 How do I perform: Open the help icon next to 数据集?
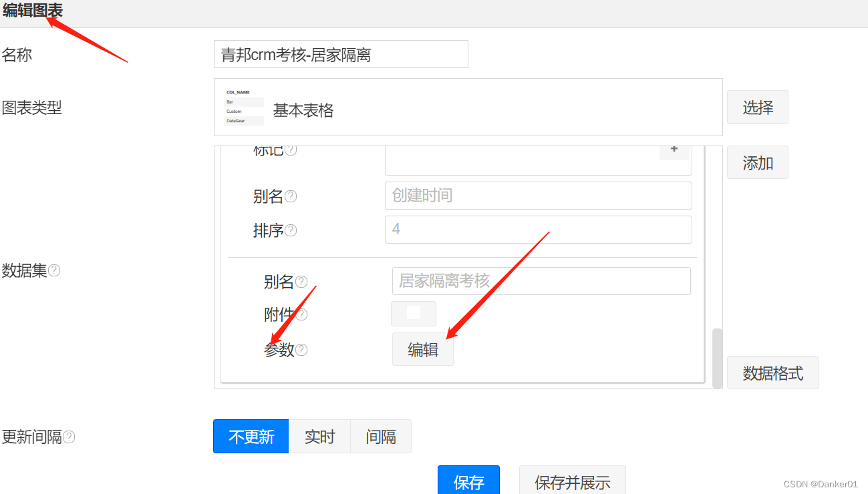tap(54, 270)
